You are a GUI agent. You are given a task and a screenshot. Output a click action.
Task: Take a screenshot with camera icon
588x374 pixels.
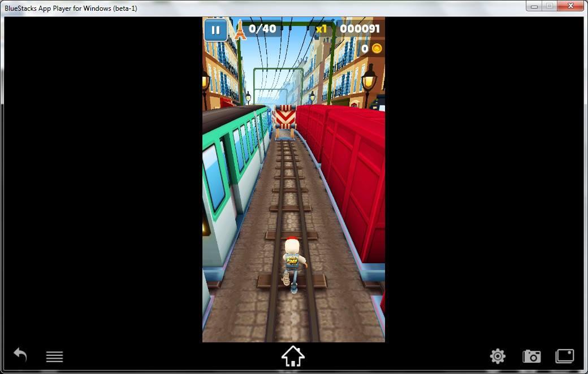point(532,356)
